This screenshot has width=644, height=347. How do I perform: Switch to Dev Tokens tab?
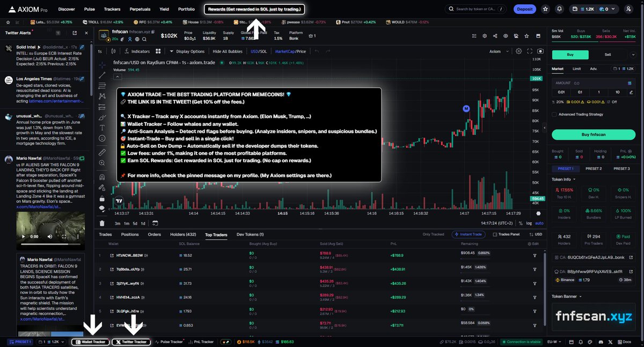click(x=250, y=235)
